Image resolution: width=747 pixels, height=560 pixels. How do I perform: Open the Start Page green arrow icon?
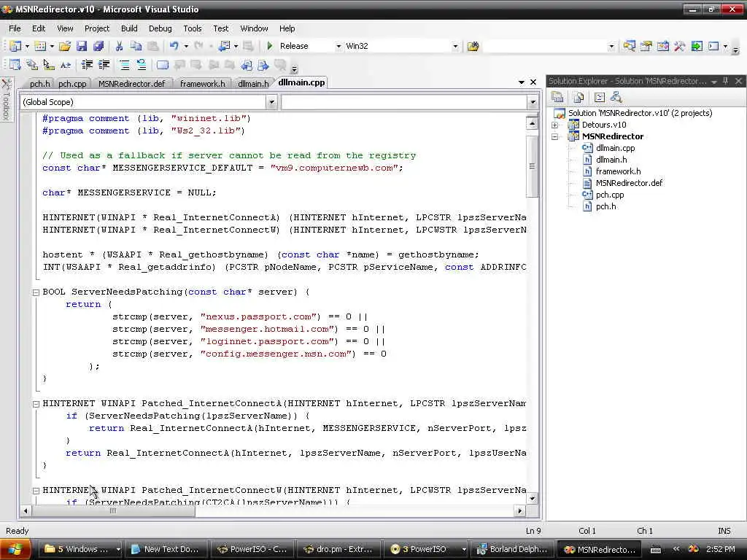[x=697, y=46]
